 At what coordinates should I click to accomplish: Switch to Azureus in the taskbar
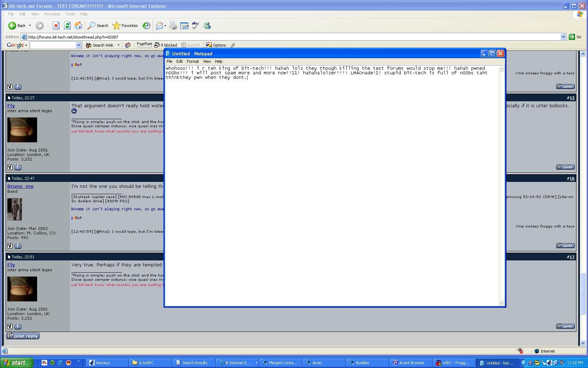point(107,363)
